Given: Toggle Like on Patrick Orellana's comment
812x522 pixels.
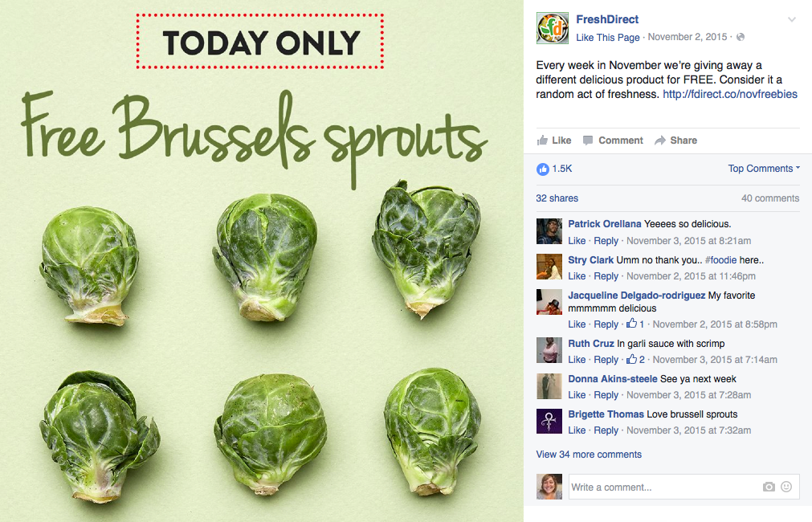Looking at the screenshot, I should [x=577, y=241].
